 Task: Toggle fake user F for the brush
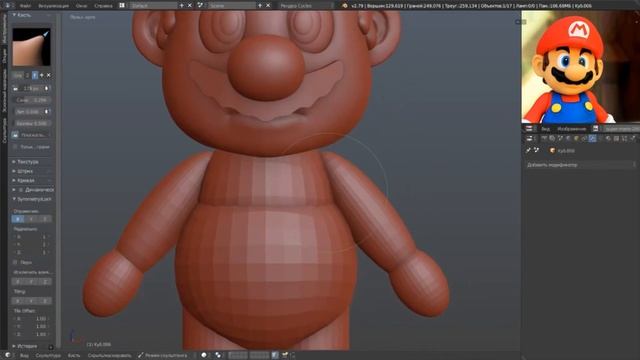[35, 75]
